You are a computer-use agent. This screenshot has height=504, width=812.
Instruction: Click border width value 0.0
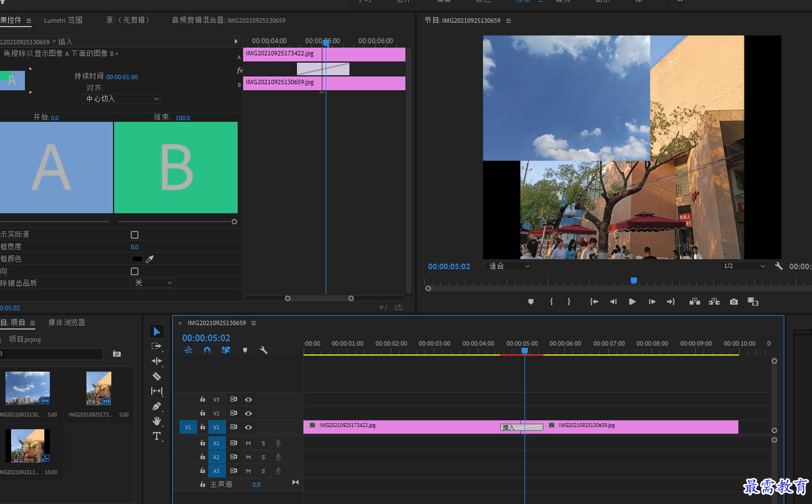pyautogui.click(x=135, y=247)
